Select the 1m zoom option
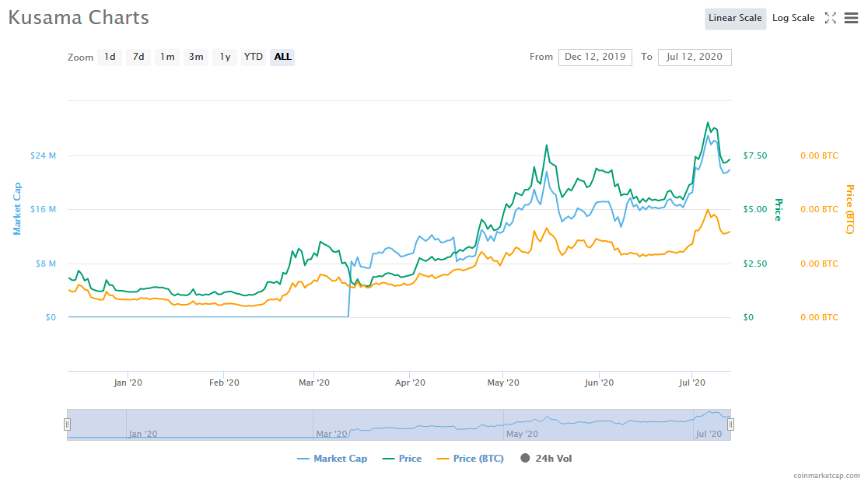Image resolution: width=868 pixels, height=482 pixels. pos(167,57)
